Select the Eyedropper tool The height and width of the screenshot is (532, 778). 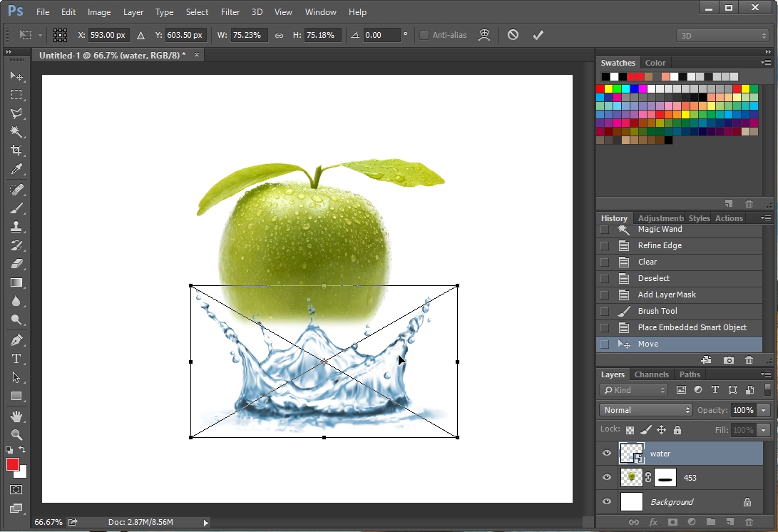coord(16,169)
